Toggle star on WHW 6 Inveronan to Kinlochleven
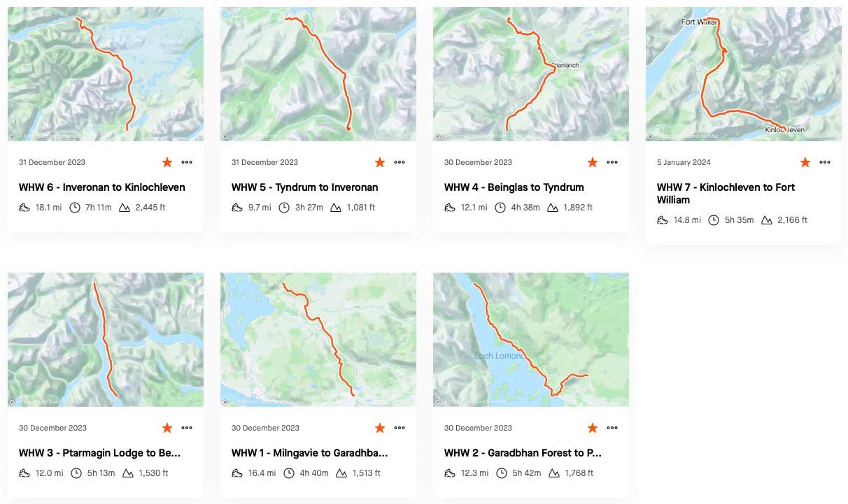The width and height of the screenshot is (848, 504). (x=167, y=162)
